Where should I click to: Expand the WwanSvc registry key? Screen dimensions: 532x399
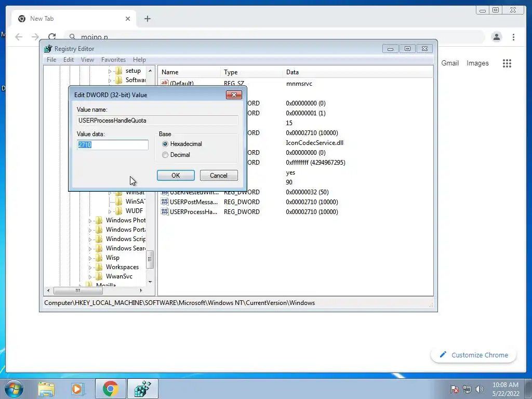(90, 277)
